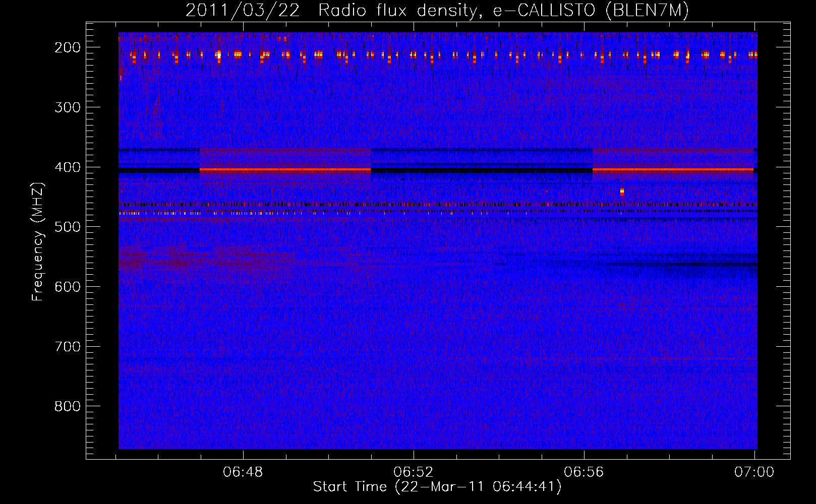Click the "Frequency (MHZ)" axis label
This screenshot has width=816, height=504.
pyautogui.click(x=38, y=241)
